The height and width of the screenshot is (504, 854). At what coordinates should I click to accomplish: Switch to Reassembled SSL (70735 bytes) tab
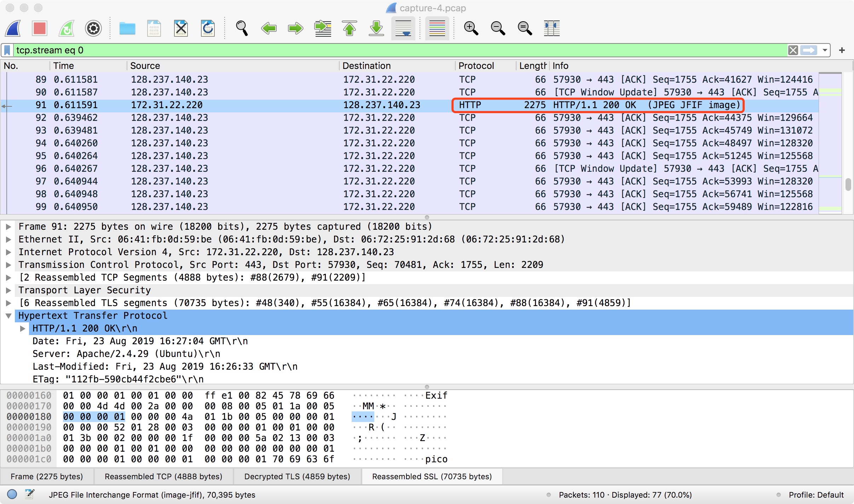(x=432, y=476)
